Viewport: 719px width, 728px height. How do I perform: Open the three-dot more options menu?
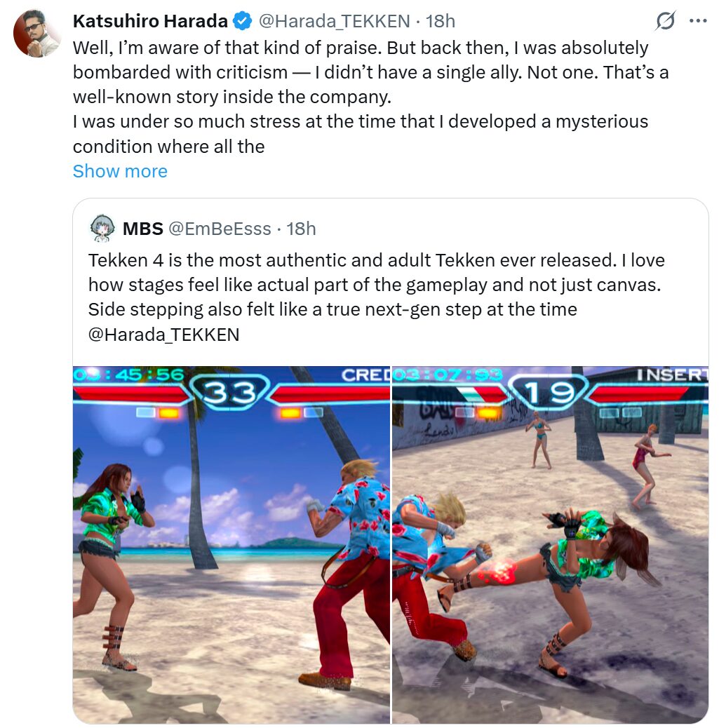(x=698, y=21)
